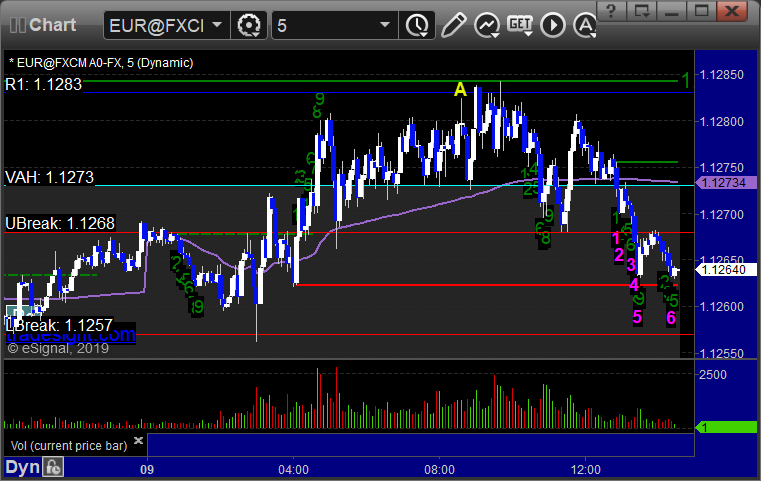The image size is (761, 481).
Task: Click the VAH: 1.1273 level label
Action: click(x=49, y=177)
